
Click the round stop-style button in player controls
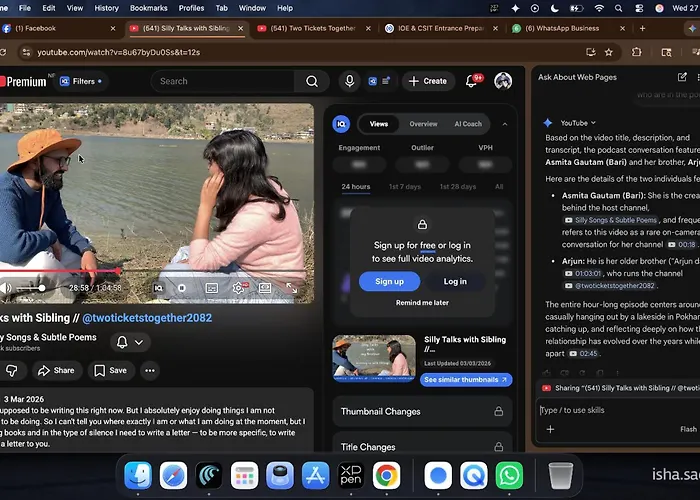(x=182, y=288)
